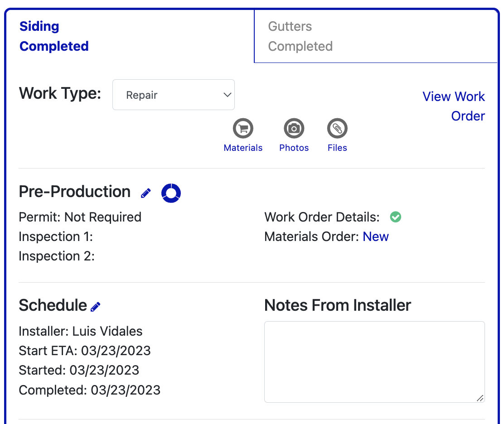Click the Inspection 2: label
Screen dimensions: 504x424
pos(57,256)
